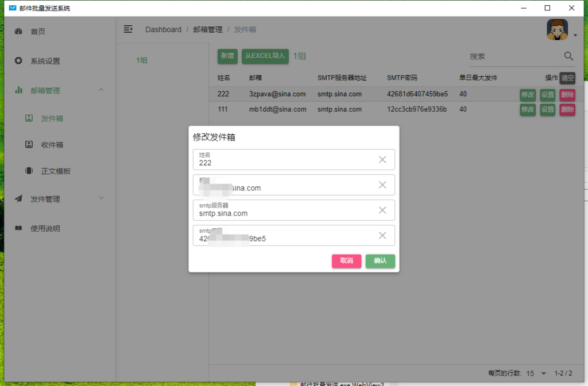Click the search magnifier icon

click(568, 56)
